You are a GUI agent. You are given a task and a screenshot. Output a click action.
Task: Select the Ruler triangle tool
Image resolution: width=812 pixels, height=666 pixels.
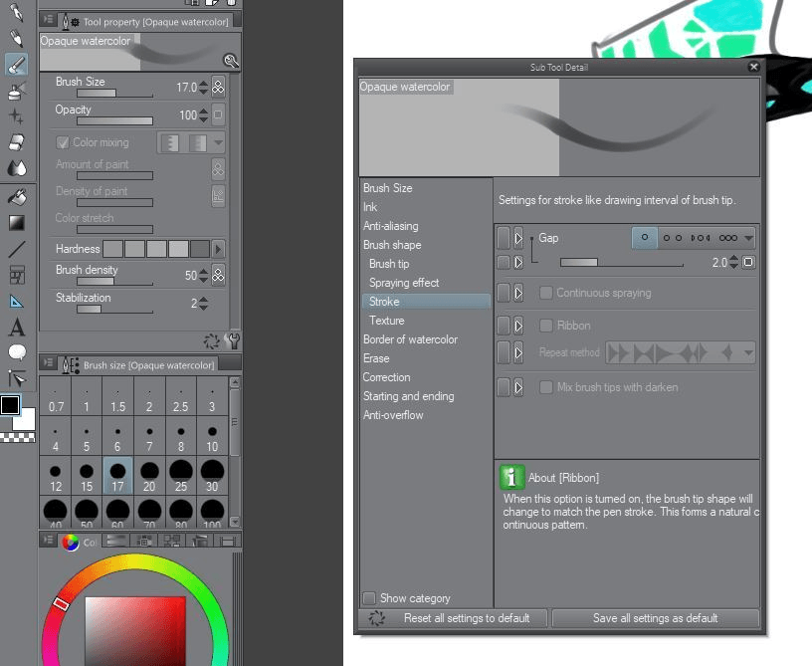coord(17,301)
